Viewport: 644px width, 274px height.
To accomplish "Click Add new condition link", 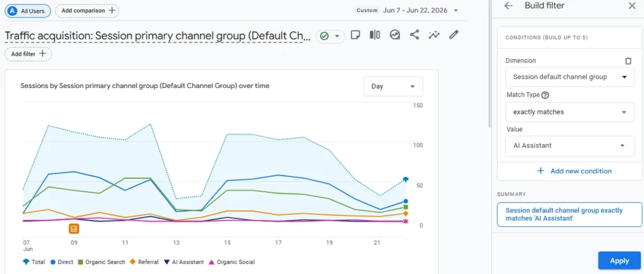I will tap(574, 171).
